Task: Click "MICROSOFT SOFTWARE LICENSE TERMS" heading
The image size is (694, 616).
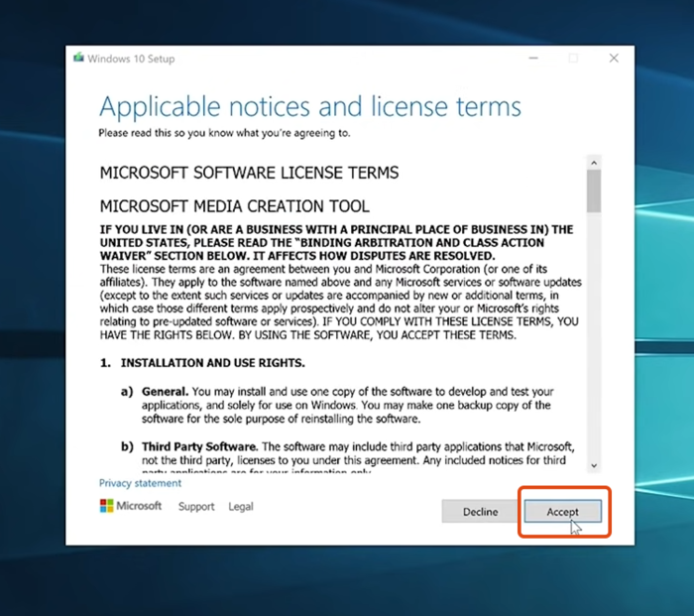Action: click(x=249, y=173)
